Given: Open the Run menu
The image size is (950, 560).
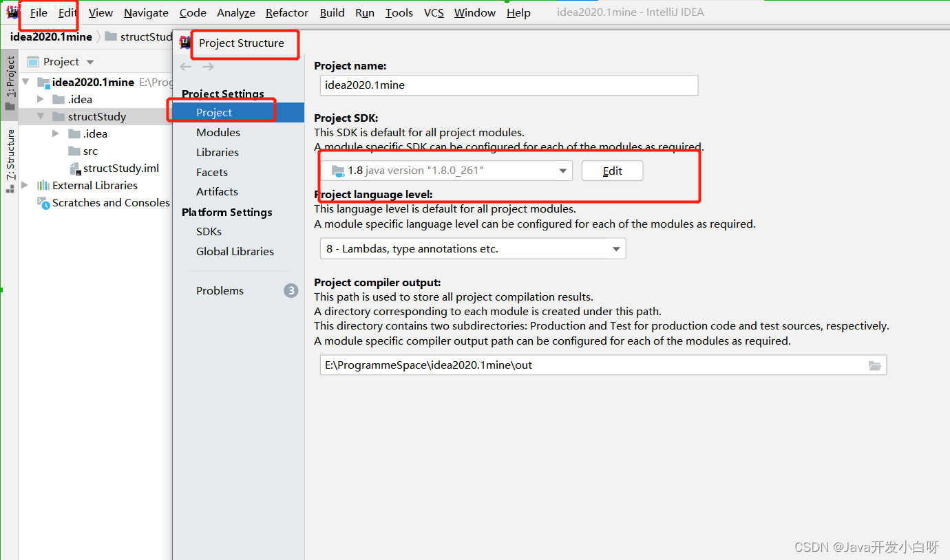Looking at the screenshot, I should tap(365, 12).
